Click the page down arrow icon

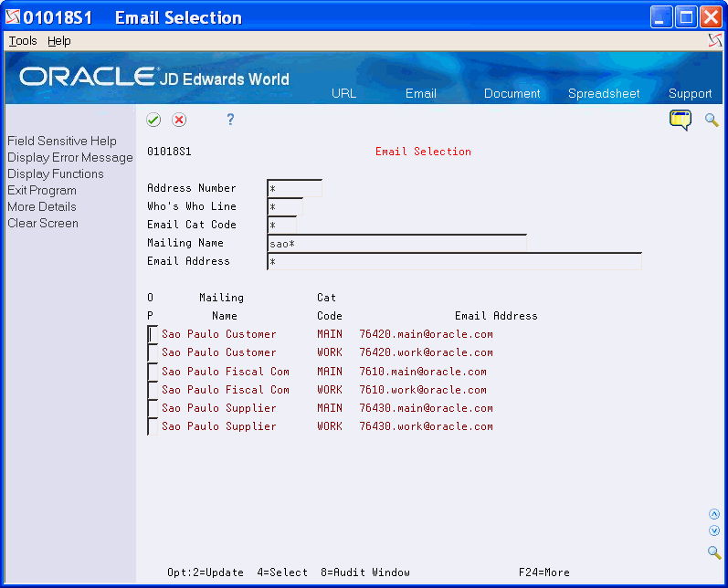pos(714,530)
